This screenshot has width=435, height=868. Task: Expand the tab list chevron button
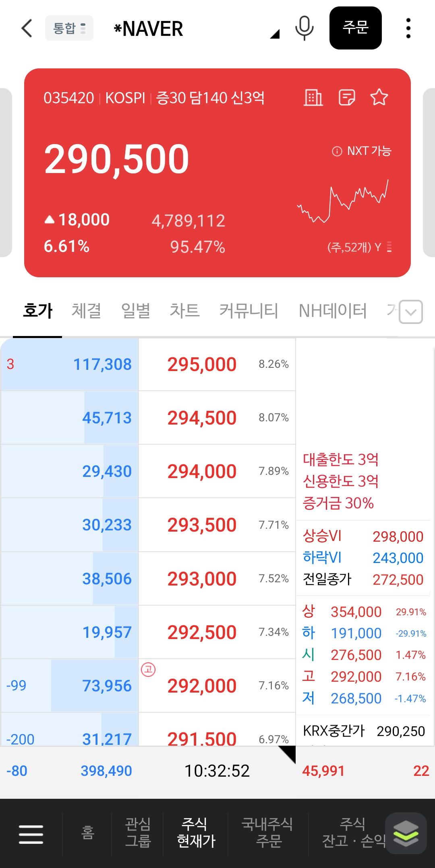pos(411,312)
